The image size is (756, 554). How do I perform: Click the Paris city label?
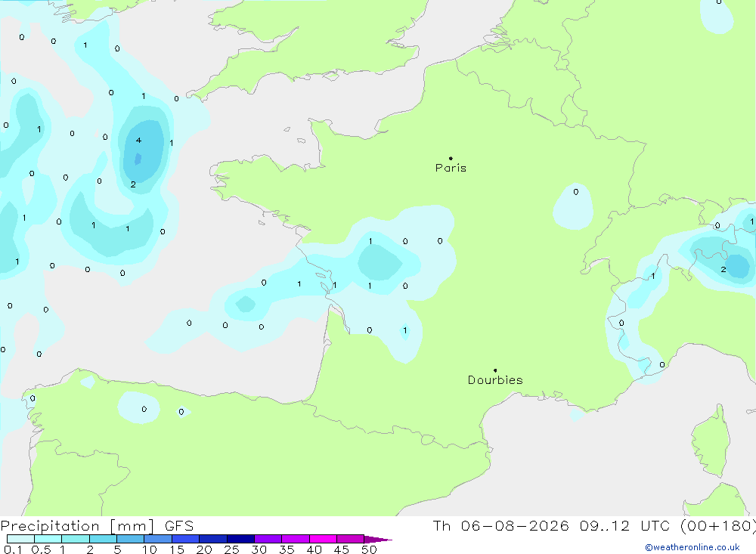pyautogui.click(x=451, y=168)
